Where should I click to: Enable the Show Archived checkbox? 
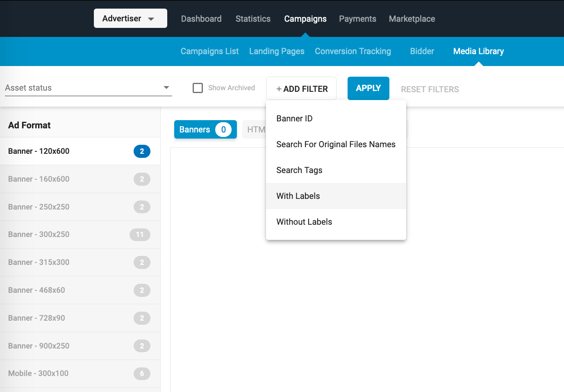198,88
